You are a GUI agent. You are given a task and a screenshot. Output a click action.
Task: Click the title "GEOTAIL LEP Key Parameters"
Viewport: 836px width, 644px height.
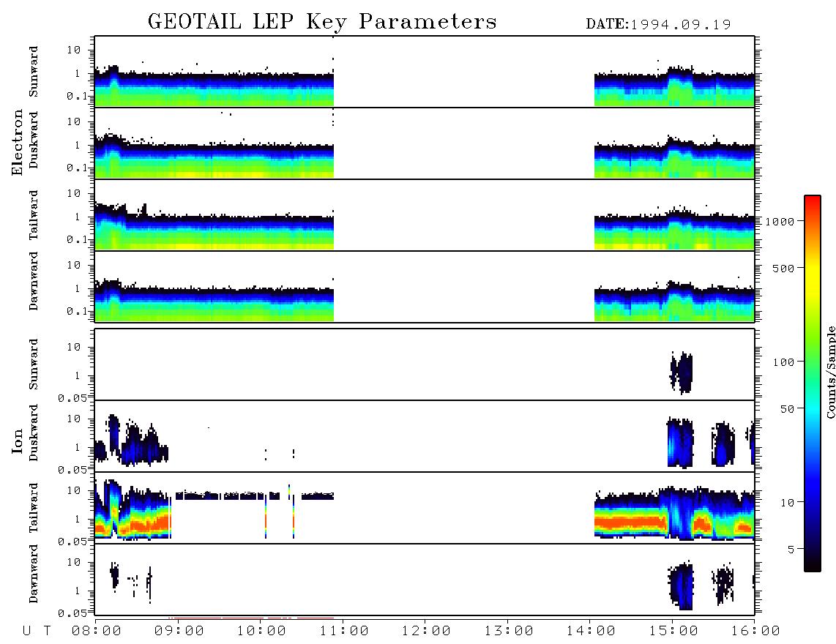tap(322, 22)
